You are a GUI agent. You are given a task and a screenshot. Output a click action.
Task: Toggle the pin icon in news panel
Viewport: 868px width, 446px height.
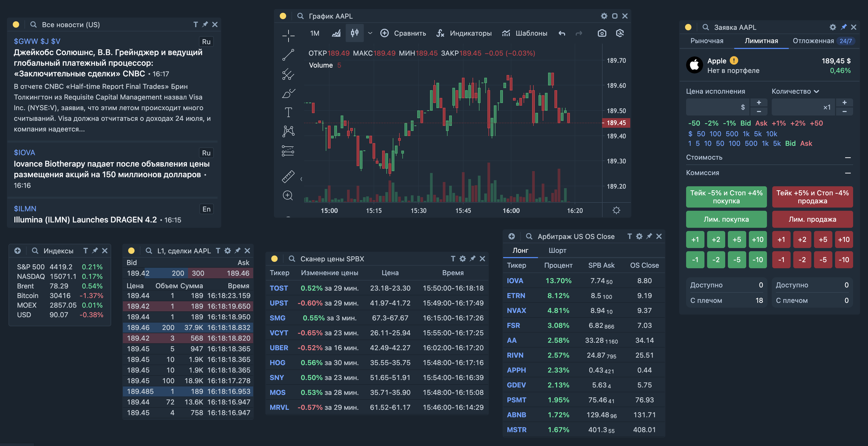point(205,24)
